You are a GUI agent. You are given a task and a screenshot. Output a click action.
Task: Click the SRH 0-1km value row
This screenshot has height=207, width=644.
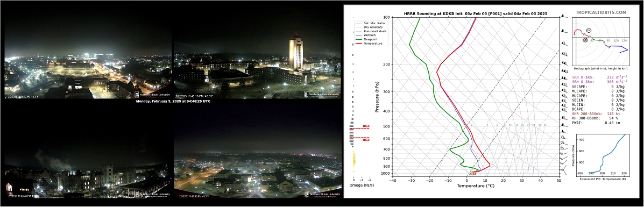point(600,77)
